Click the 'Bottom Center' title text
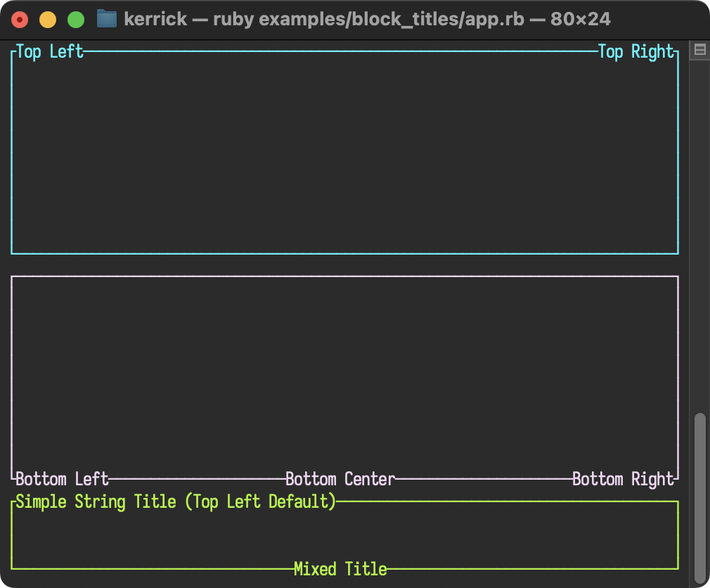This screenshot has height=588, width=710. tap(340, 479)
